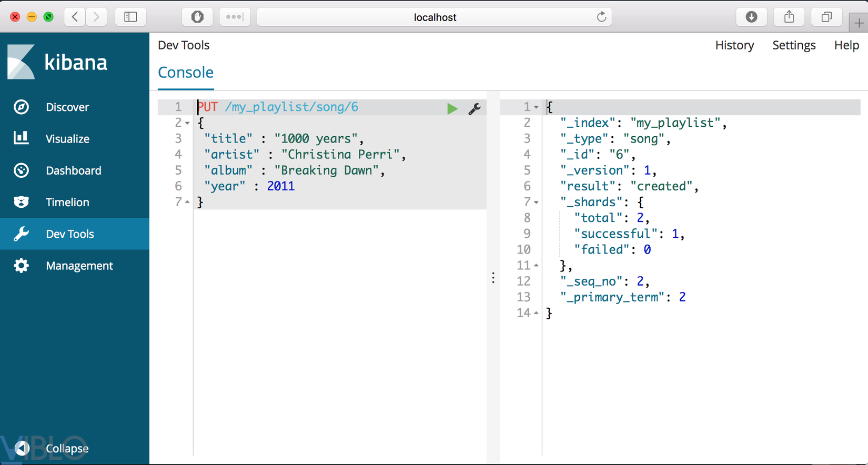868x465 pixels.
Task: Open the wrench options for the request
Action: [x=474, y=109]
